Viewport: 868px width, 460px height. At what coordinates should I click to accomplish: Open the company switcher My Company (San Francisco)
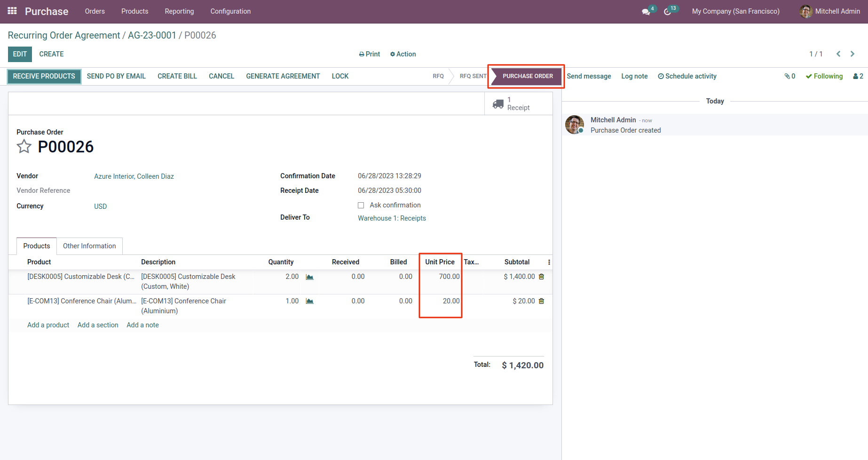point(736,11)
